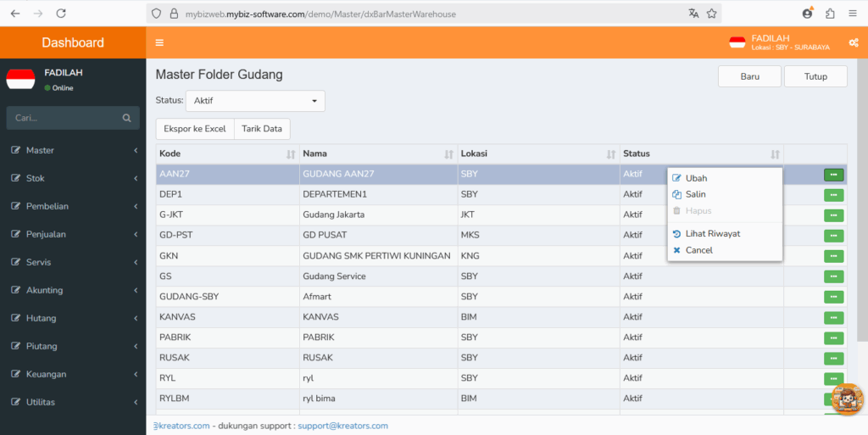
Task: Toggle sidebar with the hamburger menu icon
Action: pos(159,42)
